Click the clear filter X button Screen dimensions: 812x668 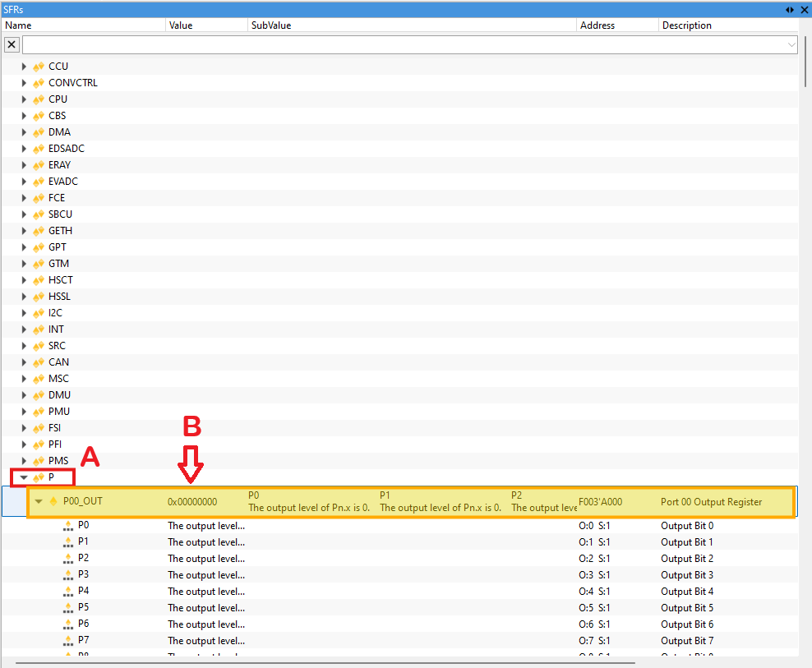pyautogui.click(x=11, y=44)
